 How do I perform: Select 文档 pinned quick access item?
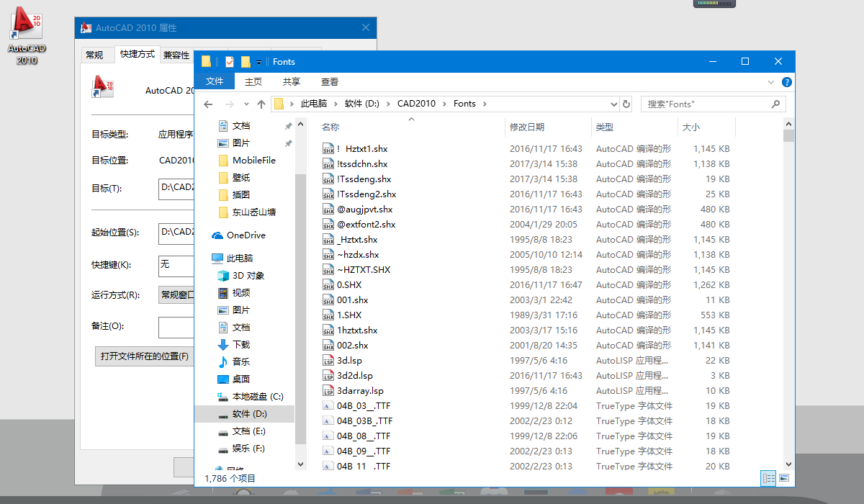241,126
